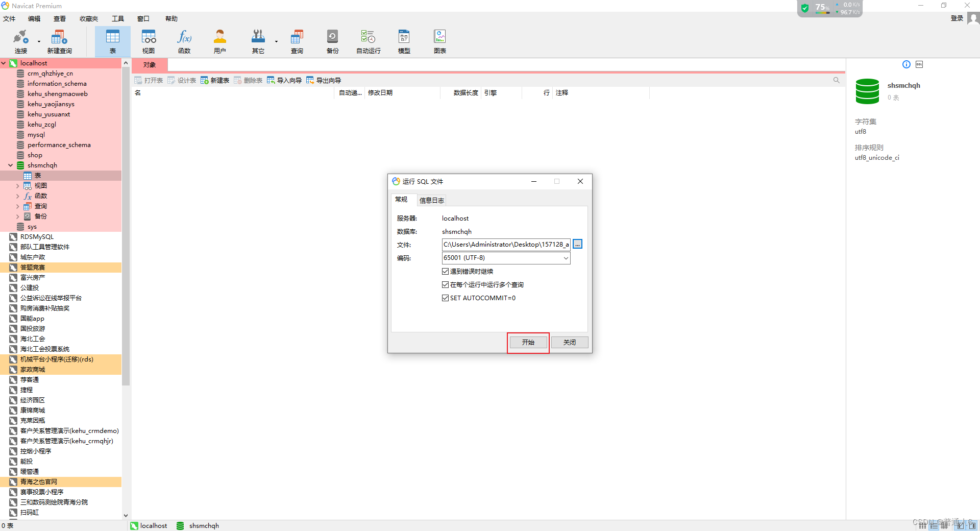Open the 函数 function toolbar icon

[x=184, y=41]
